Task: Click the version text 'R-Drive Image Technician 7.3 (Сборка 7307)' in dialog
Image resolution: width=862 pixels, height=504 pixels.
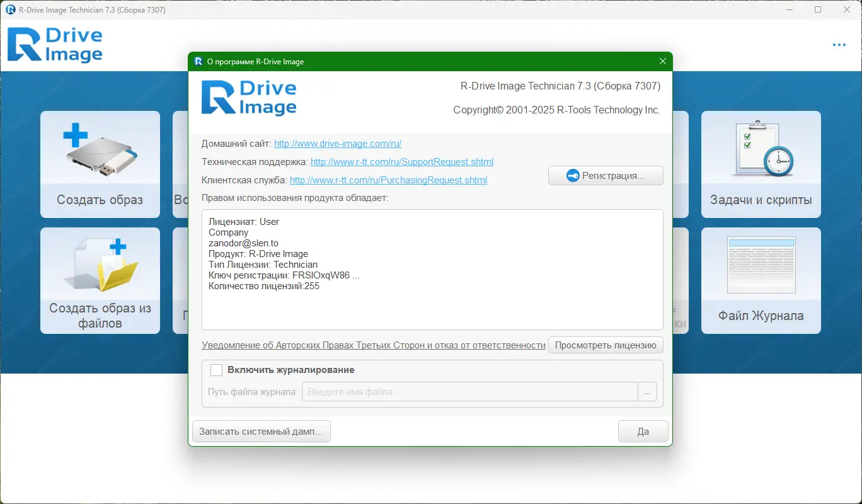Action: 561,86
